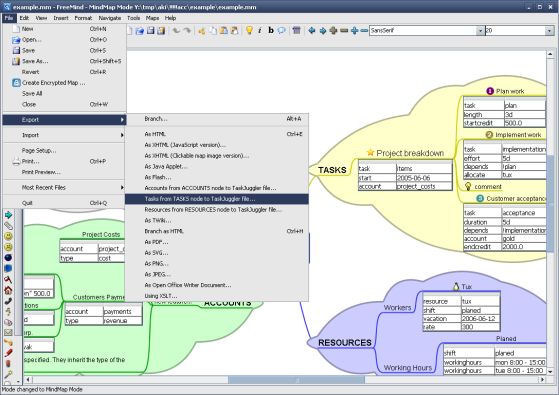Viewport: 559px width, 395px height.
Task: Click the undo arrow icon
Action: click(176, 31)
